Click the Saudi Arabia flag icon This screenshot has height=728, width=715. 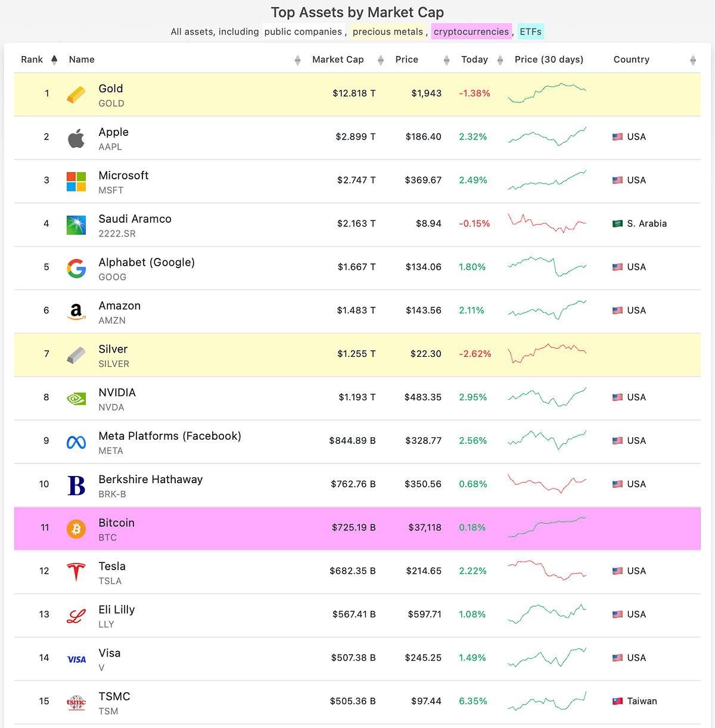(618, 224)
